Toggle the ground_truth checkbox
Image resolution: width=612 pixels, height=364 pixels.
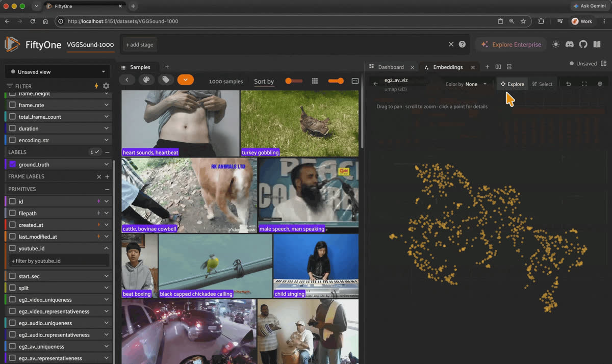point(13,165)
